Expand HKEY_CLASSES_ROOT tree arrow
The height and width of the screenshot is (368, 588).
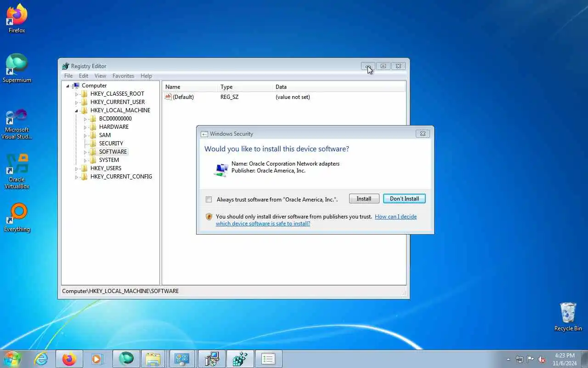tap(77, 94)
